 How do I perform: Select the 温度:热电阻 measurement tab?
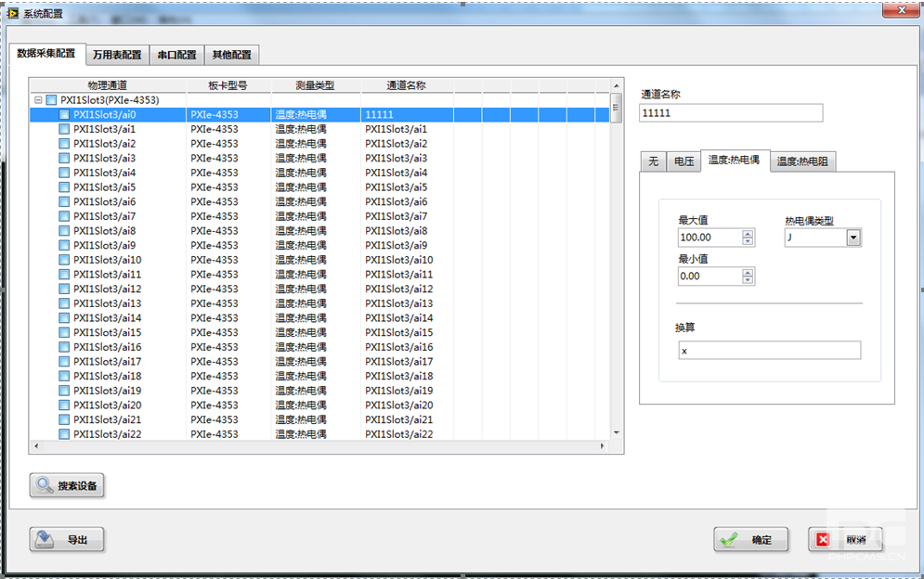click(x=801, y=161)
